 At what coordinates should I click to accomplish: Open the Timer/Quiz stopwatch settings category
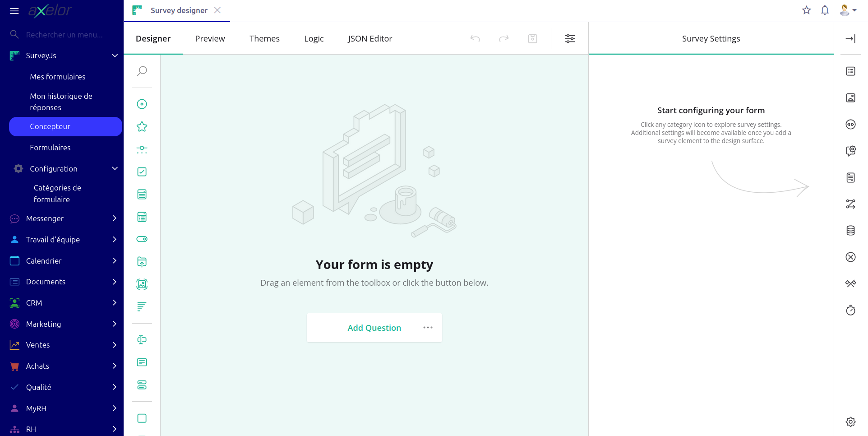[850, 310]
